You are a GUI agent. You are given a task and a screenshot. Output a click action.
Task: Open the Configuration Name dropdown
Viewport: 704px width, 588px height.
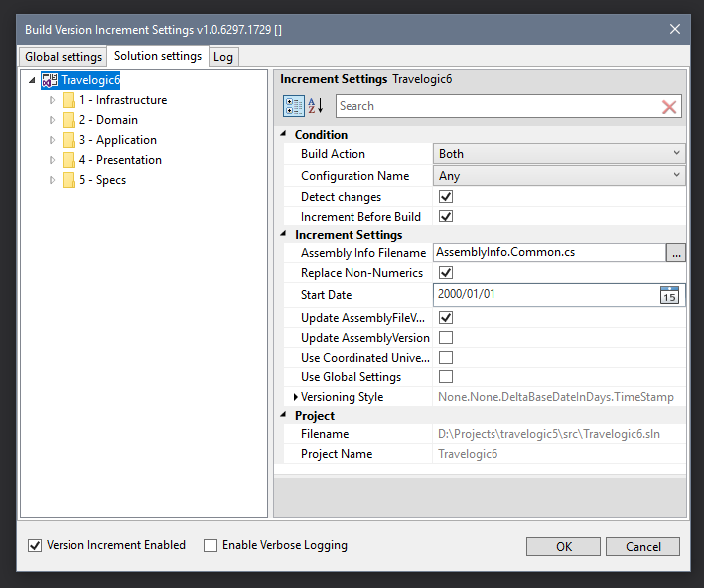coord(559,175)
